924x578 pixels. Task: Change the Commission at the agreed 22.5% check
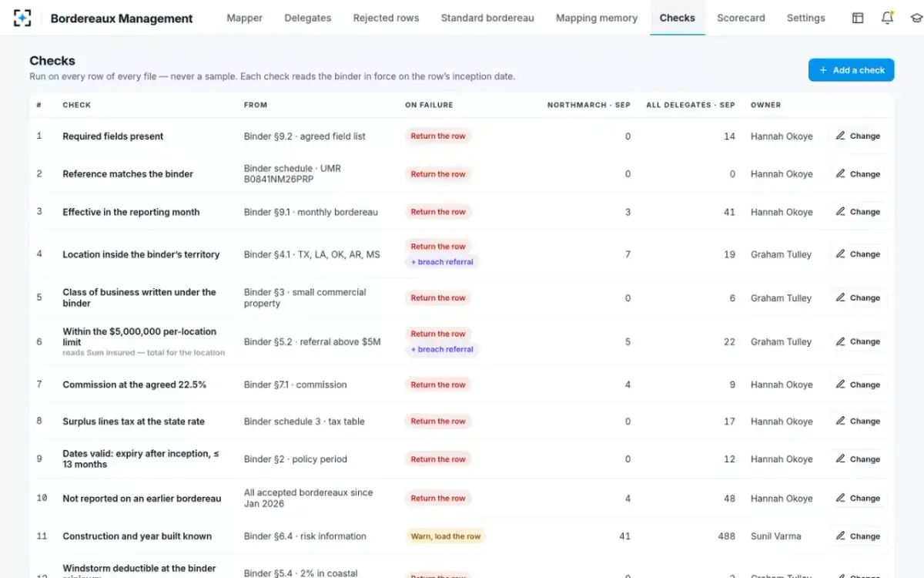click(859, 385)
